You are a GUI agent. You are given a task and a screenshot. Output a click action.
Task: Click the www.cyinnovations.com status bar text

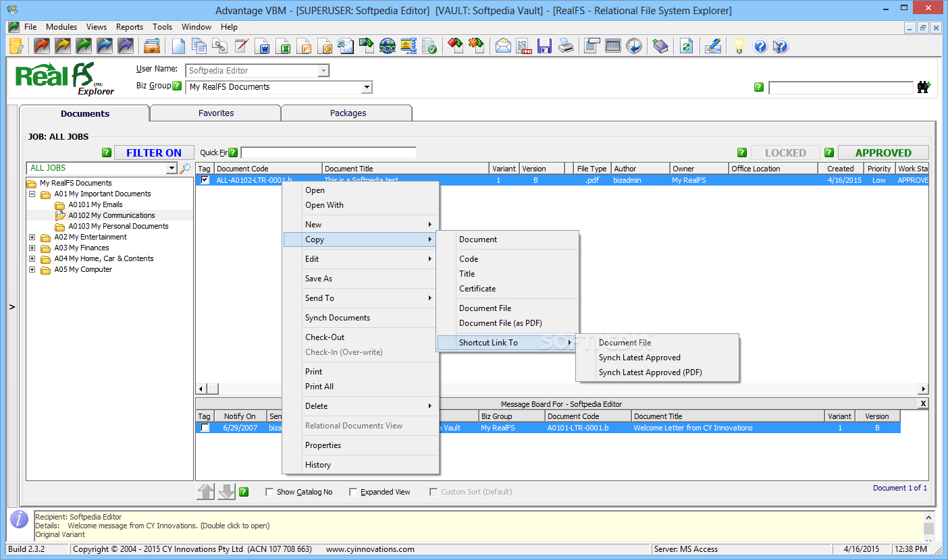click(370, 549)
